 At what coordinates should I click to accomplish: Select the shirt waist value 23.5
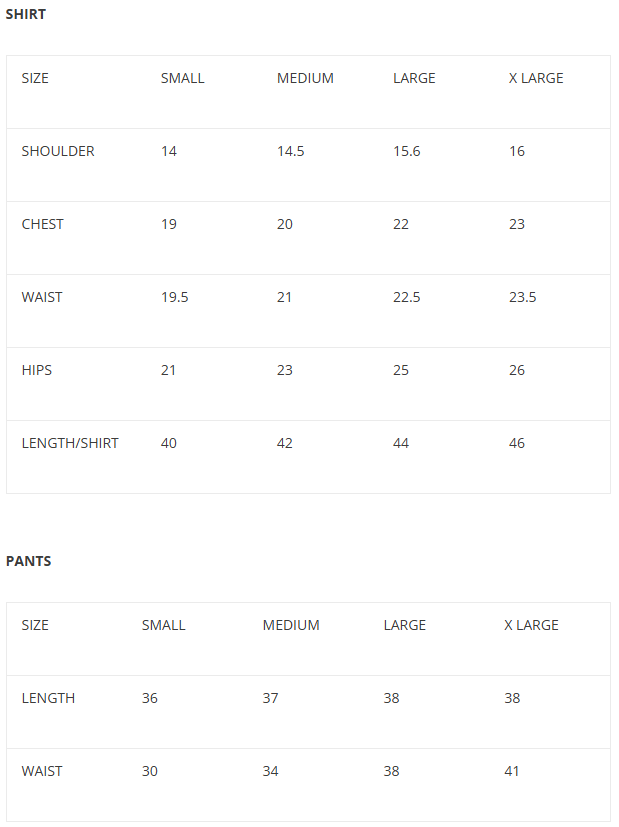(522, 297)
